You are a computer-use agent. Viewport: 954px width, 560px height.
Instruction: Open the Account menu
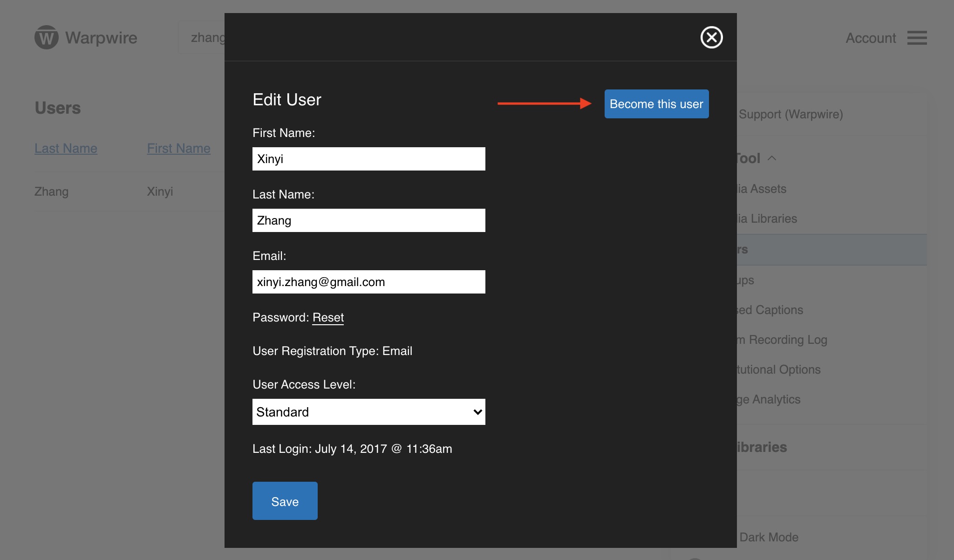point(870,38)
